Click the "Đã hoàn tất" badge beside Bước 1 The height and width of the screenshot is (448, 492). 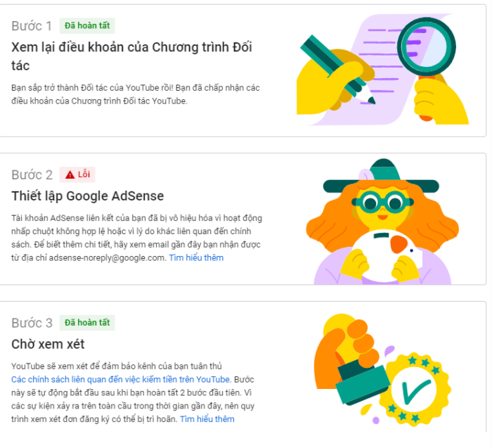point(87,26)
